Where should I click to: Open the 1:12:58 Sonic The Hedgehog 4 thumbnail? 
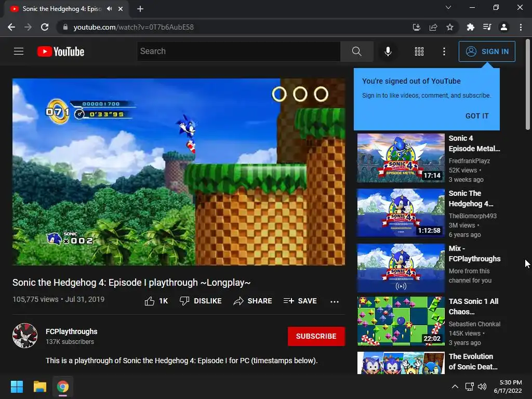click(401, 212)
